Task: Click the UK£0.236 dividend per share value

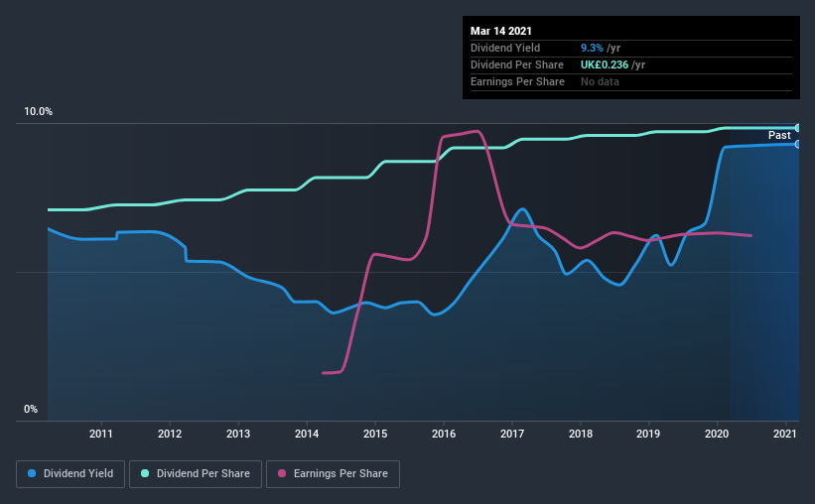Action: (605, 64)
